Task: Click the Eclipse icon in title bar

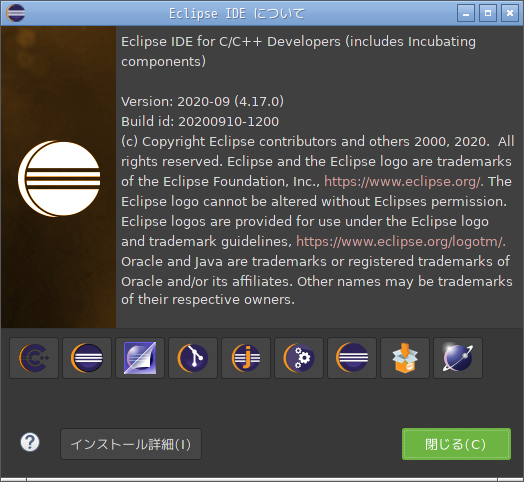Action: coord(16,13)
